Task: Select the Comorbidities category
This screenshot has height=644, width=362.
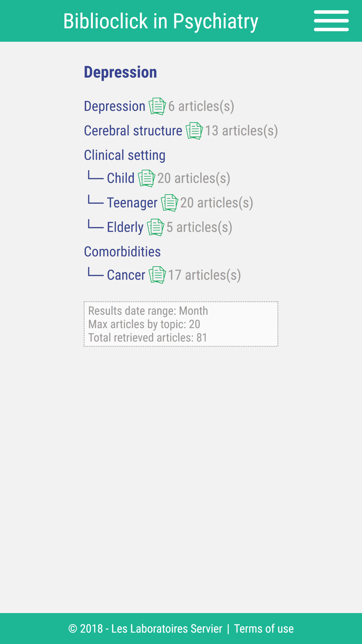Action: tap(122, 252)
